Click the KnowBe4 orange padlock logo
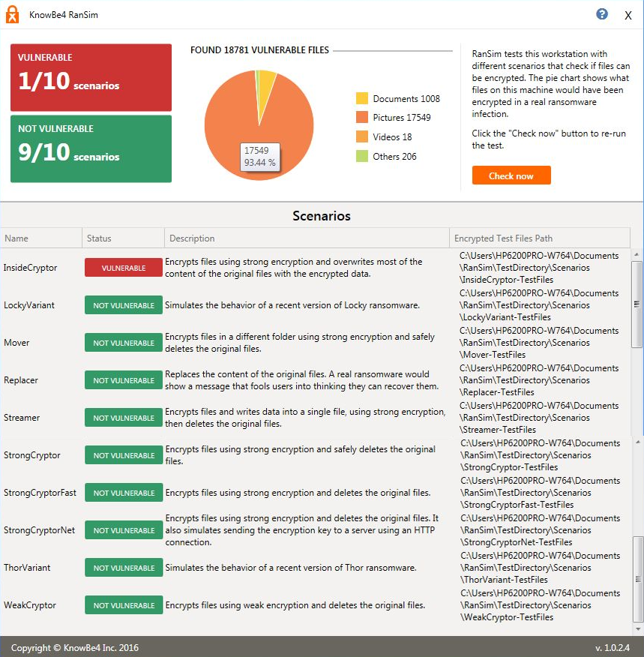Viewport: 644px width, 657px height. [x=12, y=15]
